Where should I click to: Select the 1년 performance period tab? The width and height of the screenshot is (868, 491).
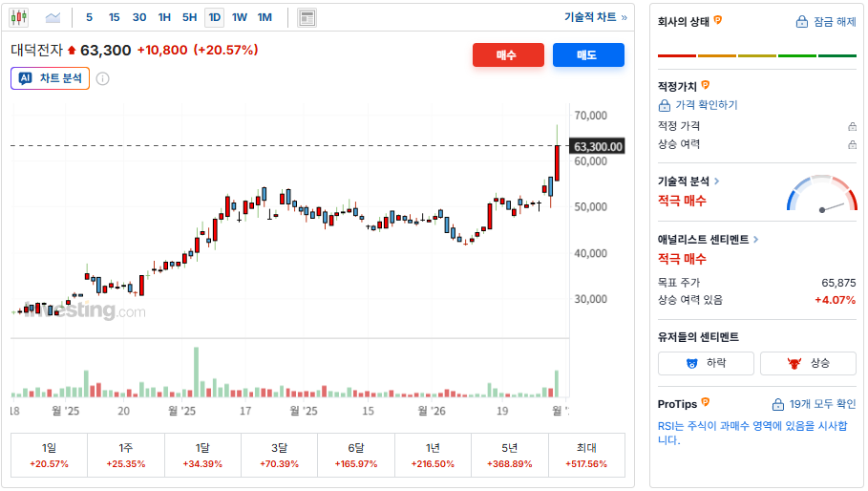coord(433,455)
